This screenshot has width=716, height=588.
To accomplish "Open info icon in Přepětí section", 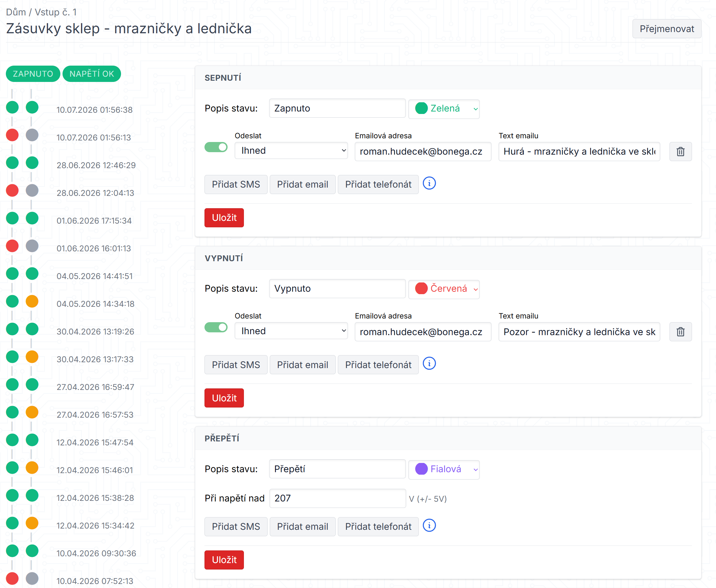I will (x=429, y=526).
